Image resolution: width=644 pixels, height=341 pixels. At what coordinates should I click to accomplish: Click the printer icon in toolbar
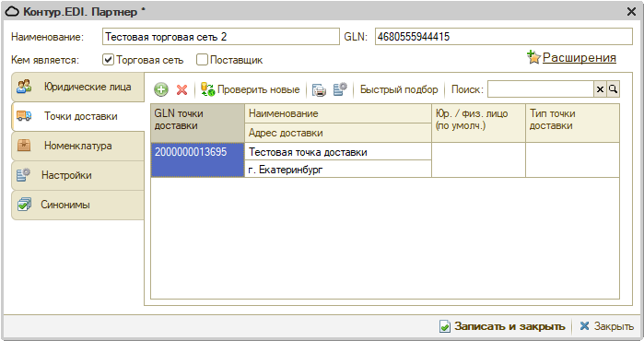[319, 89]
